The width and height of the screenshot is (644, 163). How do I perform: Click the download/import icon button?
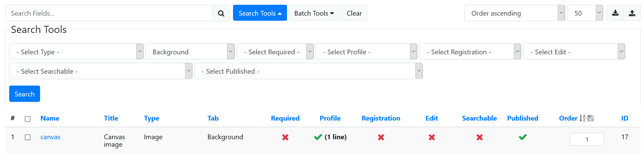click(x=615, y=13)
